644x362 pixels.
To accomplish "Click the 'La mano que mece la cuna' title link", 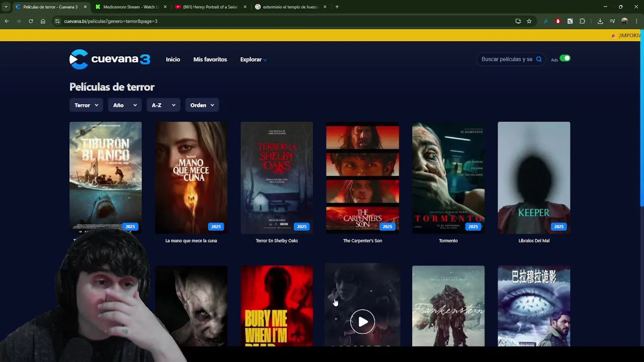I will (x=191, y=241).
